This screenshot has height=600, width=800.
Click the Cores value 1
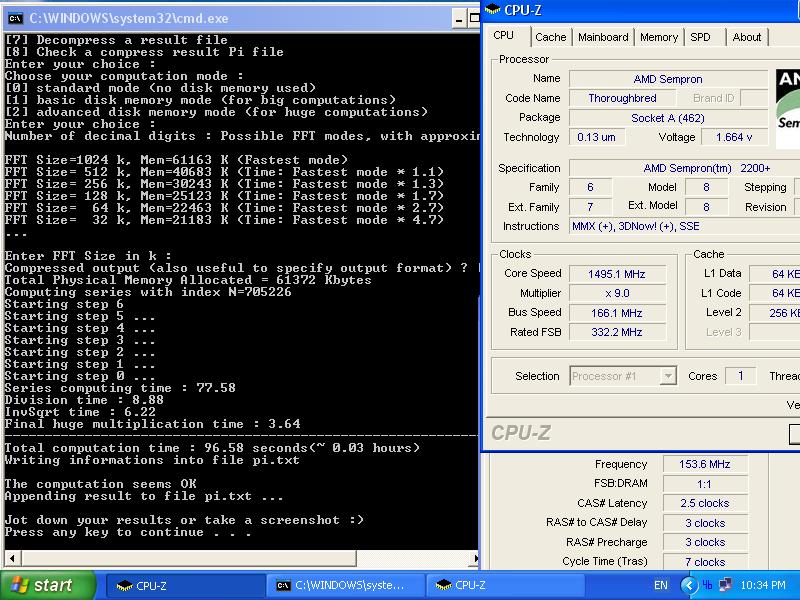click(x=740, y=376)
